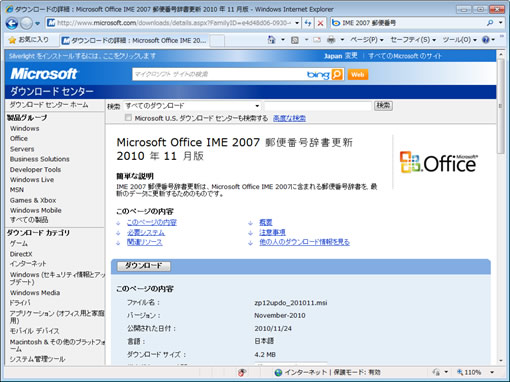
Task: Click the Silverlight install notice link
Action: [82, 56]
